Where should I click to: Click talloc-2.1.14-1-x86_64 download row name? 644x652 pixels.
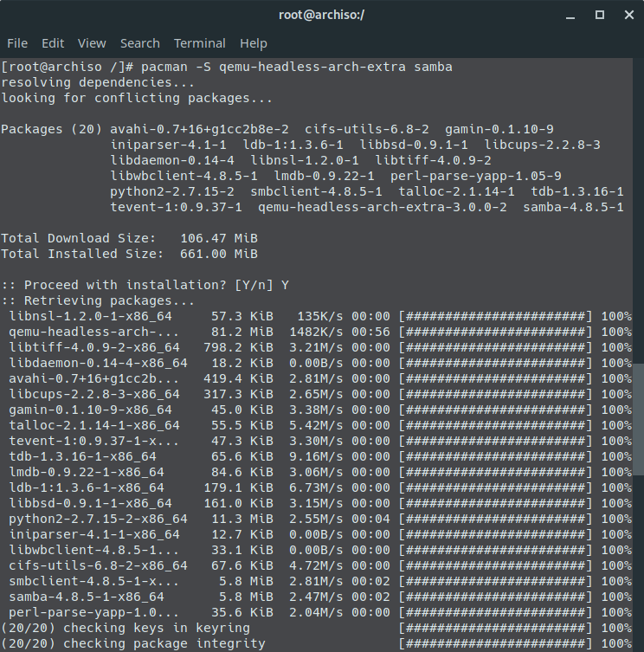pos(94,425)
